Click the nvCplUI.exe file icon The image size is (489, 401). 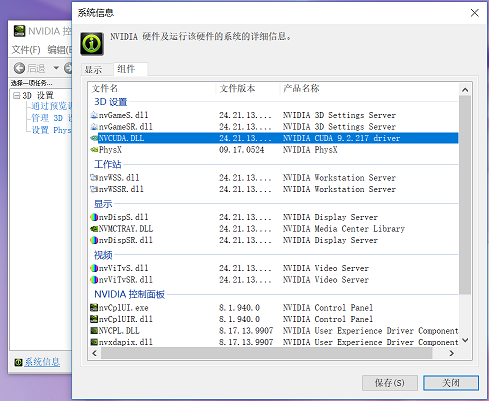(x=94, y=307)
